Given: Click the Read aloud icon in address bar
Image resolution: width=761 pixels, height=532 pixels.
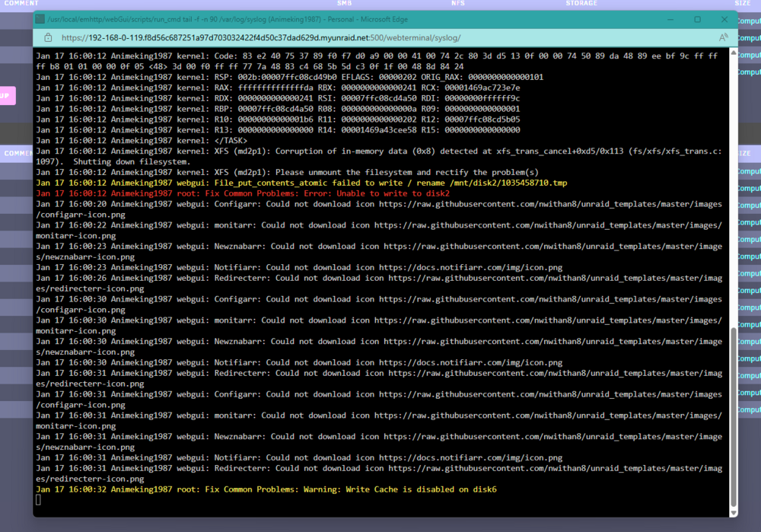Looking at the screenshot, I should coord(723,37).
